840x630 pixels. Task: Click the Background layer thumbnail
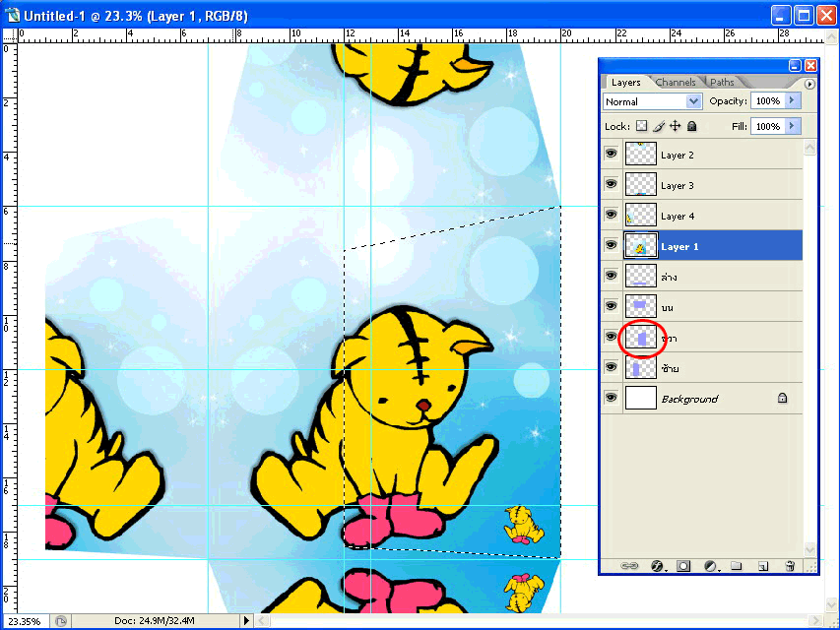[641, 398]
